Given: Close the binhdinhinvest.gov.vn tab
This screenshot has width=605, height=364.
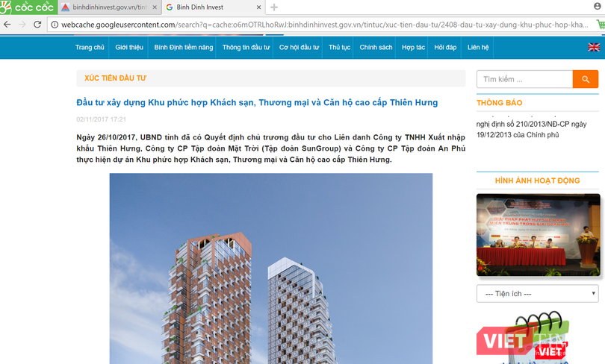Looking at the screenshot, I should pyautogui.click(x=155, y=7).
